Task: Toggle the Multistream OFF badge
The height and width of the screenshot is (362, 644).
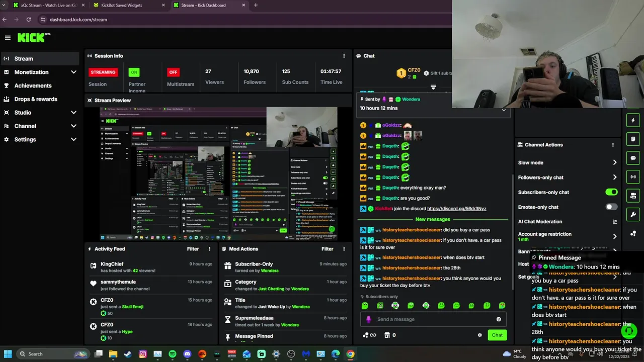Action: [x=173, y=72]
